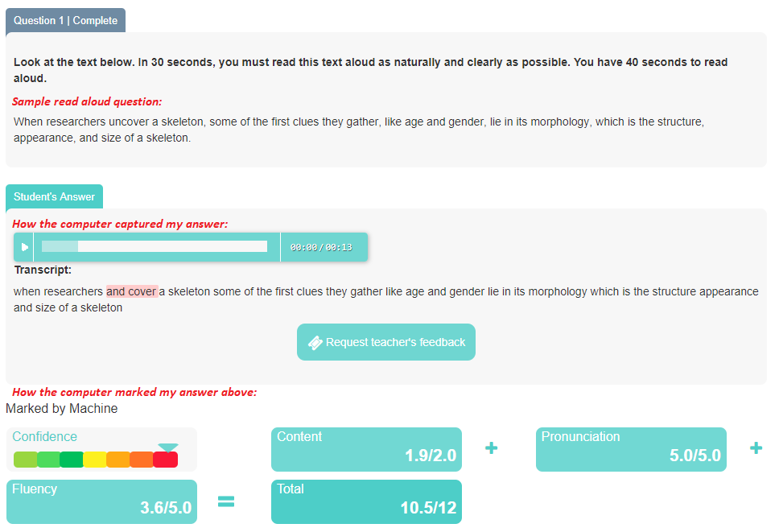
Task: Open the Fluency score box
Action: 101,501
